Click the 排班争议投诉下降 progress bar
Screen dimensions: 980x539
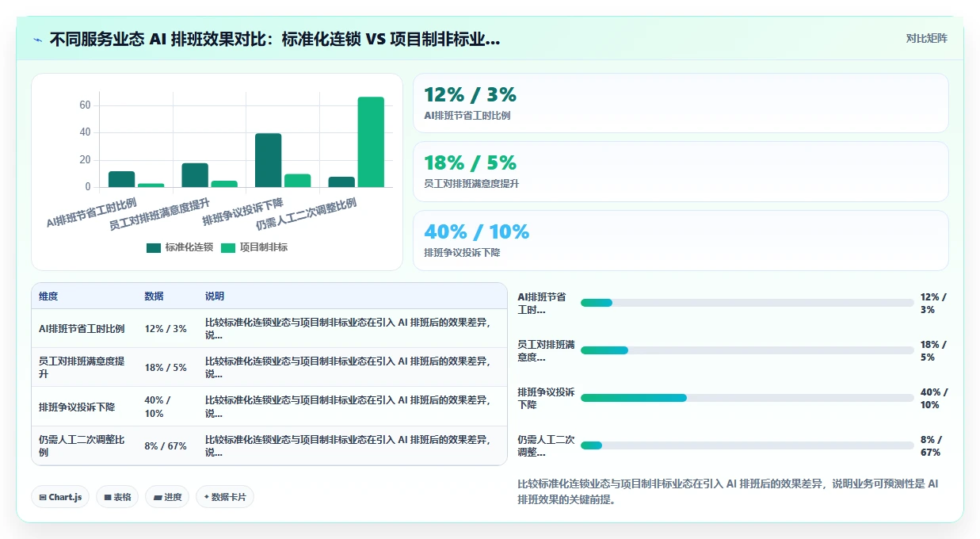747,398
